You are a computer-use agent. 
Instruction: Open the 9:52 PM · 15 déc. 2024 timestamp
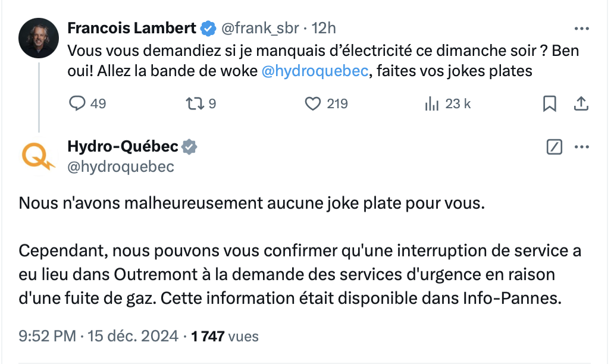98,336
